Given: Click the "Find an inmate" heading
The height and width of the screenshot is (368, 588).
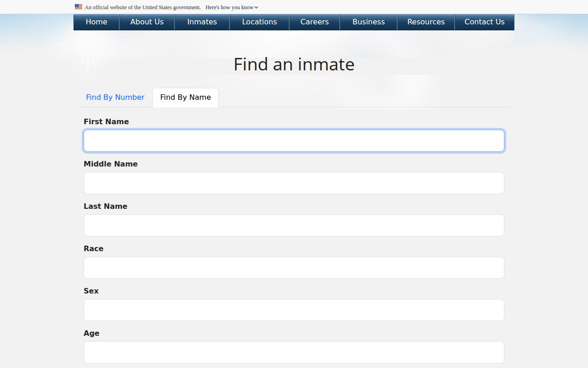Looking at the screenshot, I should click(294, 64).
